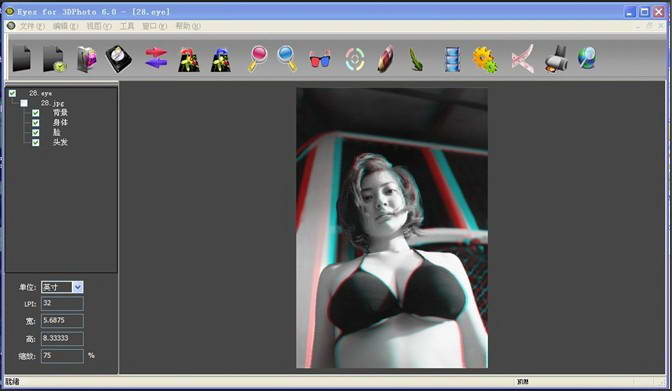This screenshot has height=391, width=672.
Task: Select the 背景 layer name
Action: click(60, 113)
